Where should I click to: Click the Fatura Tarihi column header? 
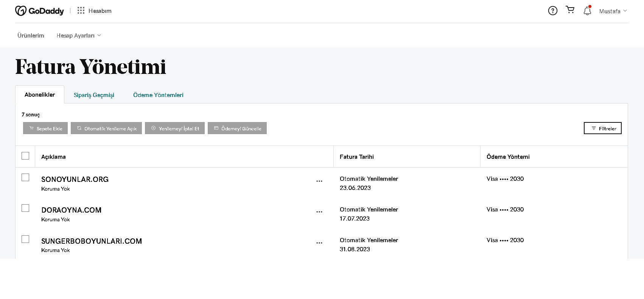click(x=357, y=157)
